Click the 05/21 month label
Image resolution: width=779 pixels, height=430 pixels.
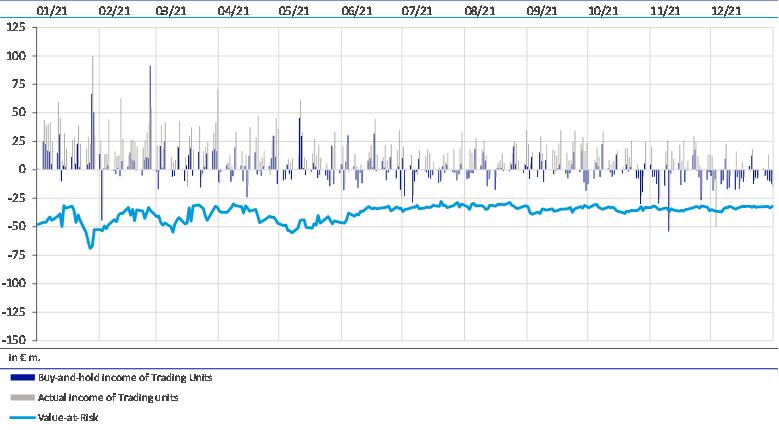(x=293, y=10)
